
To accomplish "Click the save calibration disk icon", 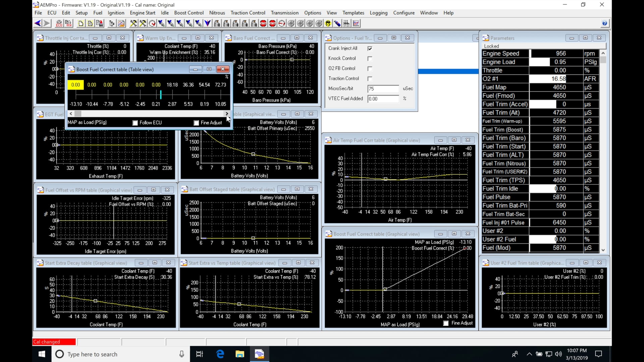I will click(100, 23).
